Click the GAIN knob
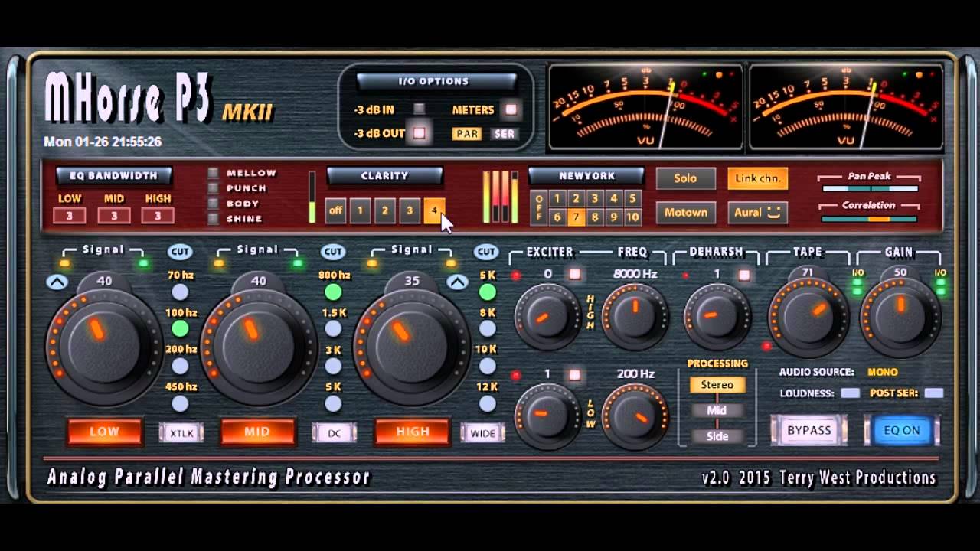 click(900, 317)
